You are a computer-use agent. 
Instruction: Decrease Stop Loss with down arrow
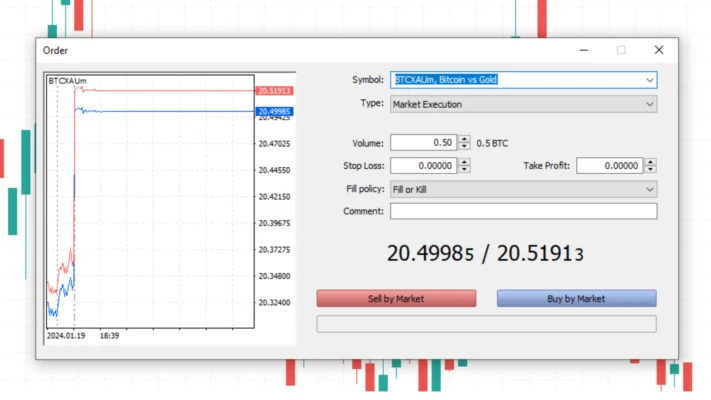click(x=464, y=170)
